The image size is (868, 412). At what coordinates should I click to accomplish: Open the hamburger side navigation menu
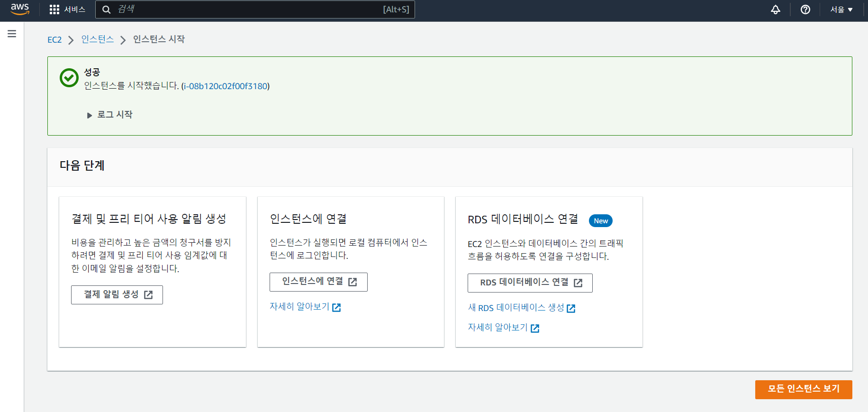tap(12, 34)
